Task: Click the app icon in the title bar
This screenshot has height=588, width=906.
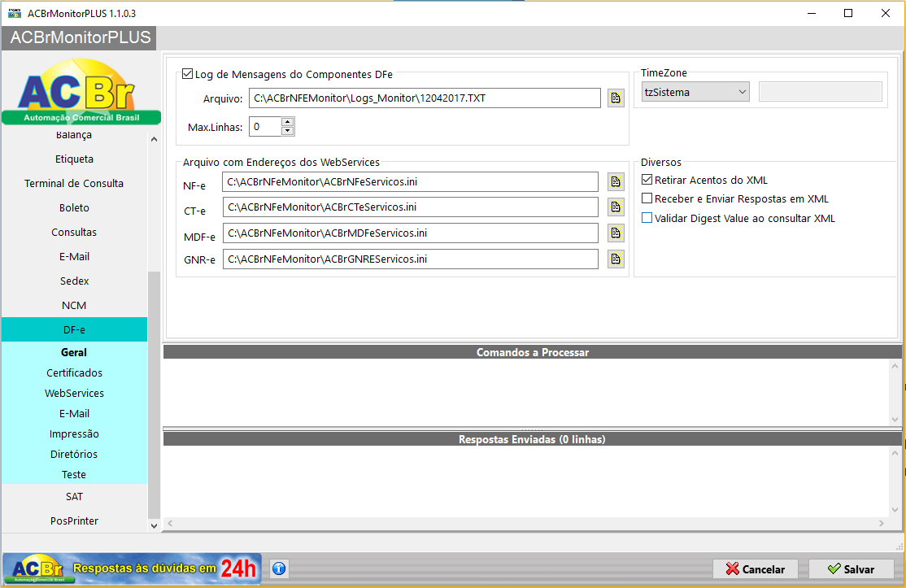Action: [x=15, y=13]
